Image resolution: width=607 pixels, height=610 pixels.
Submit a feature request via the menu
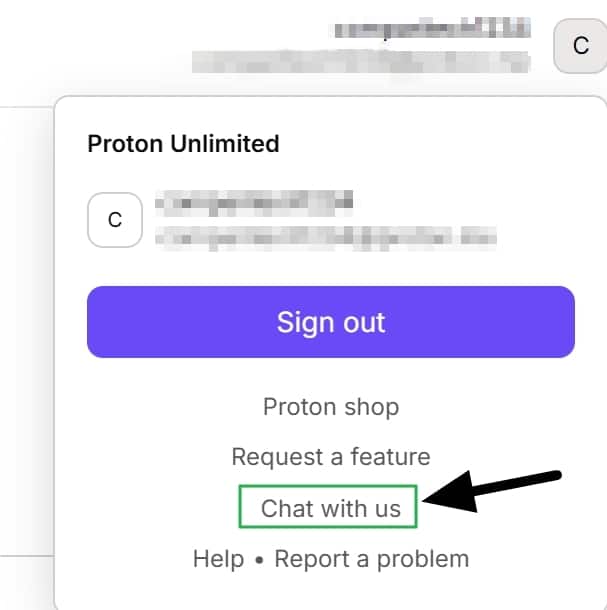point(331,456)
